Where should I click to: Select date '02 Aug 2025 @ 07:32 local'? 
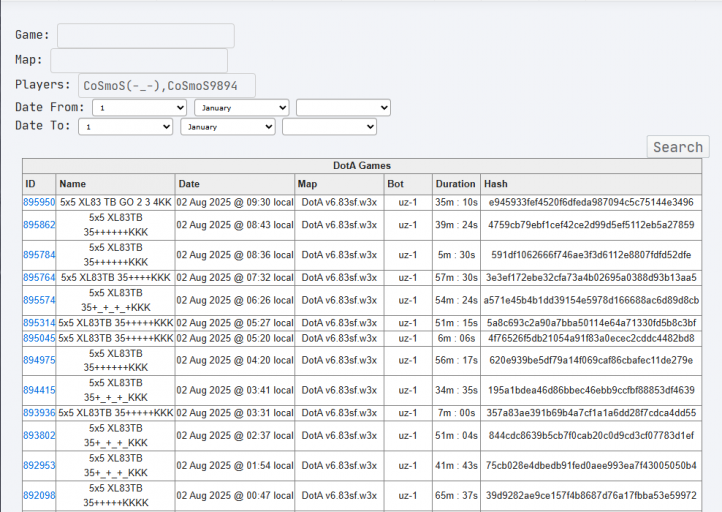(x=235, y=278)
